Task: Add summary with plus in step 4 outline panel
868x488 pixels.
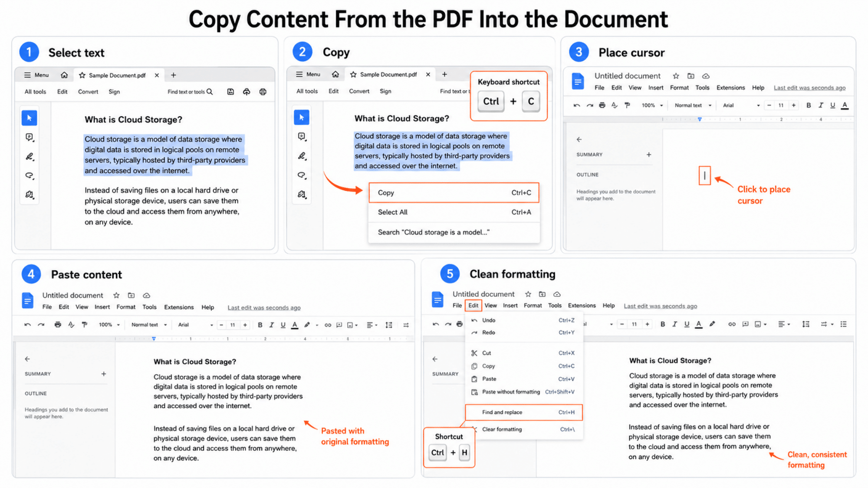Action: (x=104, y=374)
